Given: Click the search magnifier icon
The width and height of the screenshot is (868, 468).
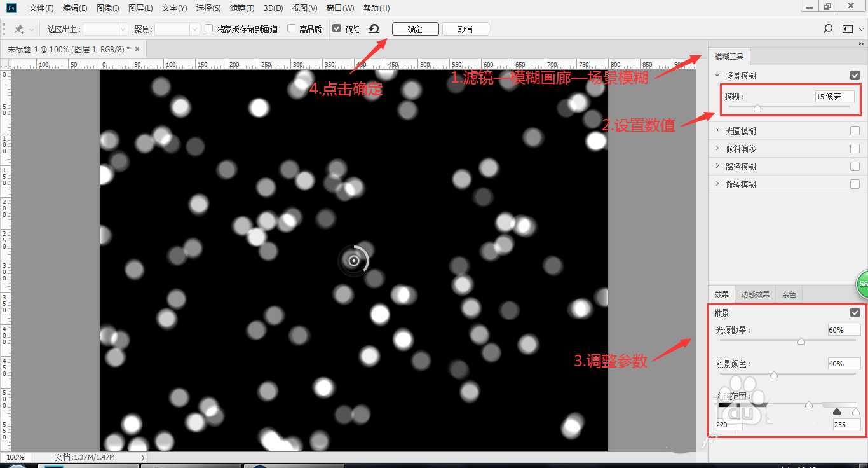Looking at the screenshot, I should coord(828,29).
